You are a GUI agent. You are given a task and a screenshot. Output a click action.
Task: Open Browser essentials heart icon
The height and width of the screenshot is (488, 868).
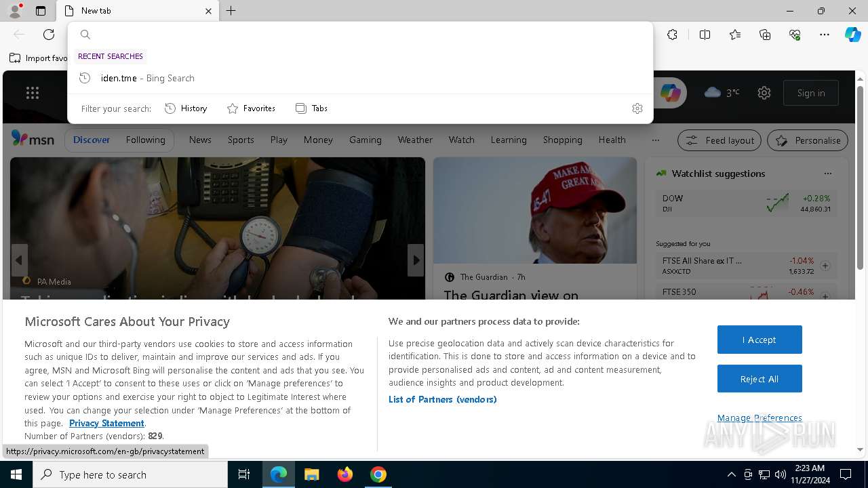(795, 35)
